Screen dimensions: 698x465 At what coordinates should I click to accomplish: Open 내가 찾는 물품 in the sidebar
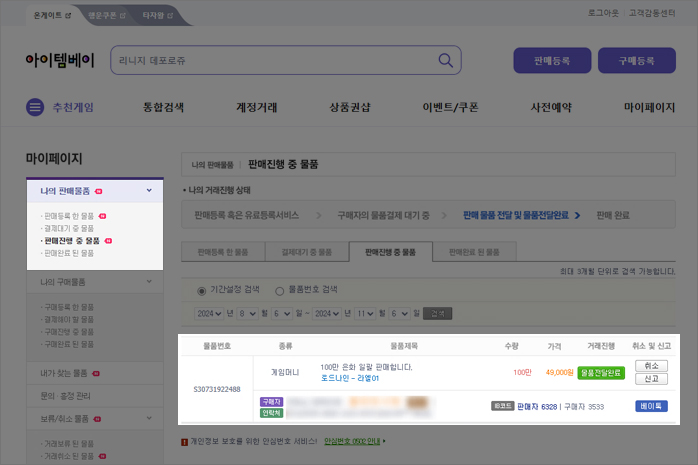(64, 373)
